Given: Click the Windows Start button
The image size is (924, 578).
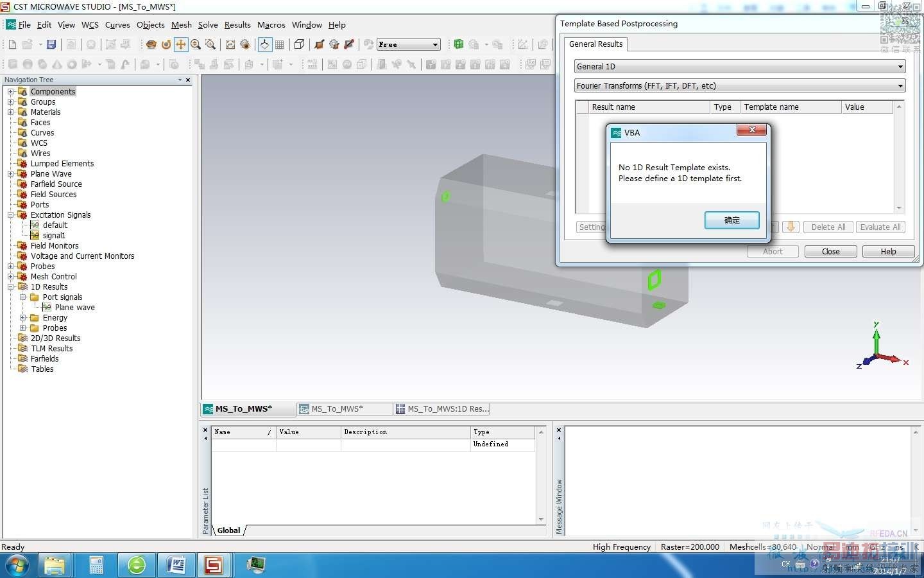Looking at the screenshot, I should [x=17, y=565].
